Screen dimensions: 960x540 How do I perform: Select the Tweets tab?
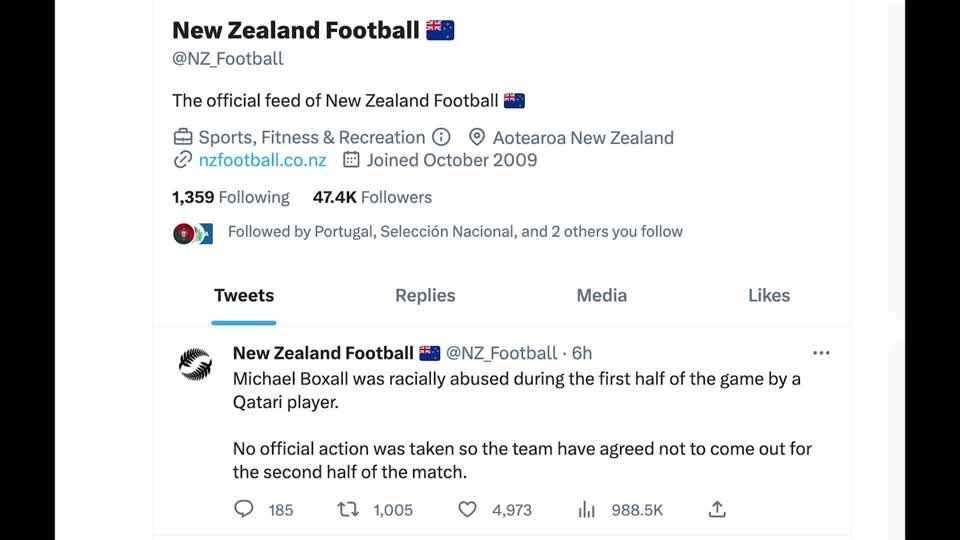tap(244, 295)
